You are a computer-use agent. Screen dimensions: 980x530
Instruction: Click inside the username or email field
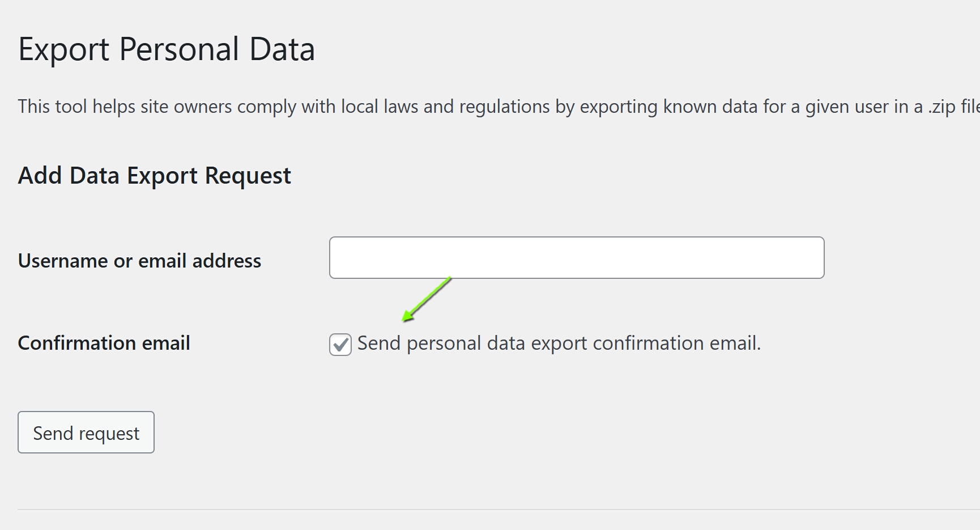click(577, 257)
